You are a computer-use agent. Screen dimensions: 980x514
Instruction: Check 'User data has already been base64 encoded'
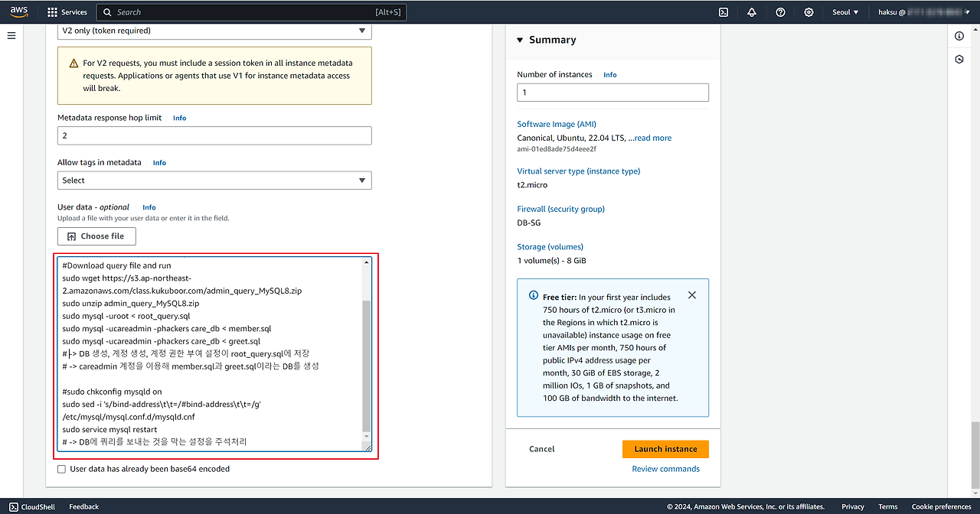(x=62, y=469)
